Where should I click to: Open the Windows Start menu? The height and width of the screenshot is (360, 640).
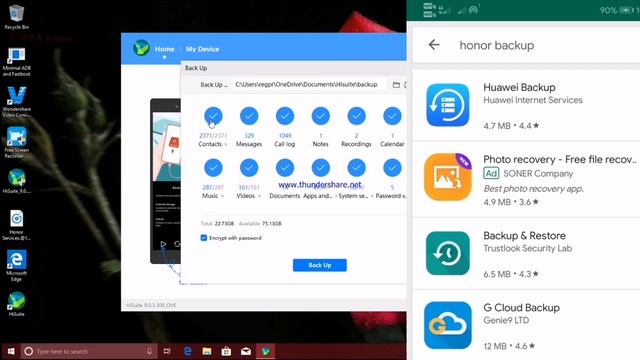pos(11,351)
